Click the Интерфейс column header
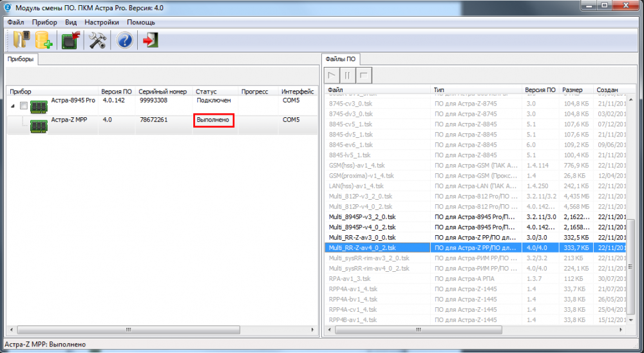644x353 pixels. (x=298, y=91)
